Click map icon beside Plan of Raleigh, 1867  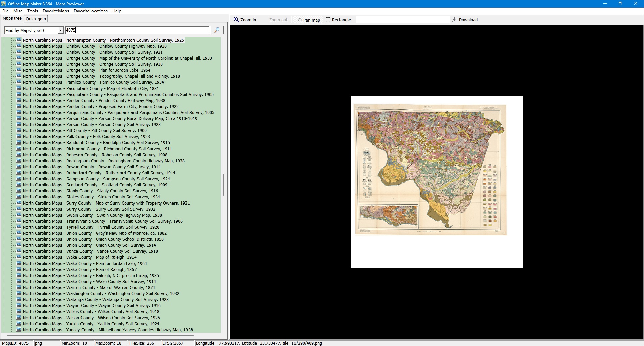tap(19, 269)
